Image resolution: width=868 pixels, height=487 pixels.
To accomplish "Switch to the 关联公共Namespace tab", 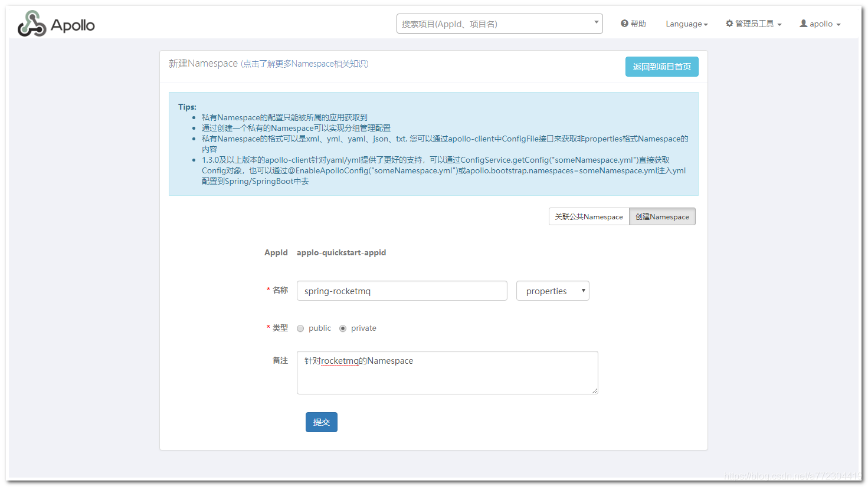I will pyautogui.click(x=589, y=216).
